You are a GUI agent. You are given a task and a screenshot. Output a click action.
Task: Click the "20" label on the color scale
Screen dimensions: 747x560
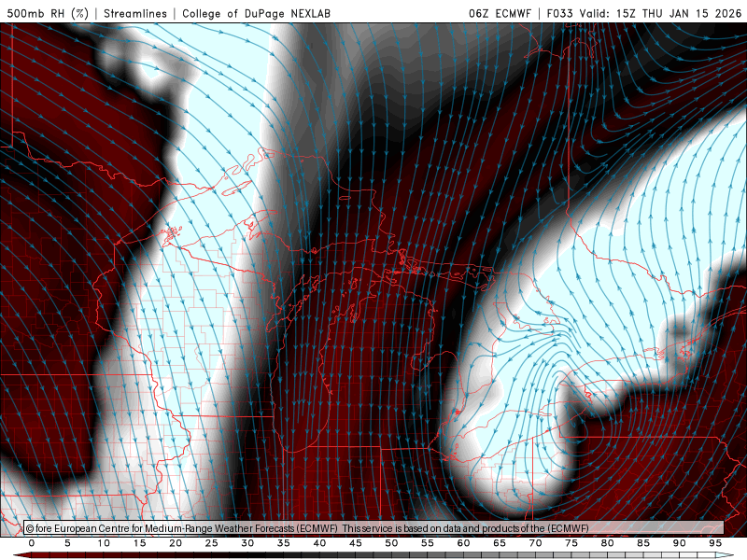point(176,543)
